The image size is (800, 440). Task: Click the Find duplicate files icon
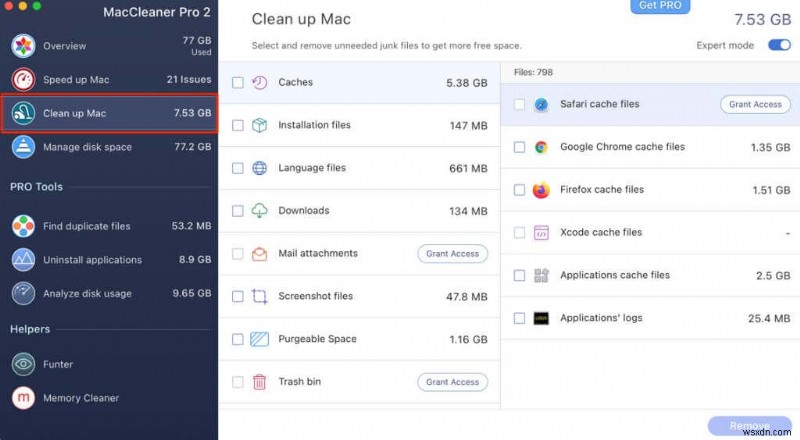coord(23,226)
